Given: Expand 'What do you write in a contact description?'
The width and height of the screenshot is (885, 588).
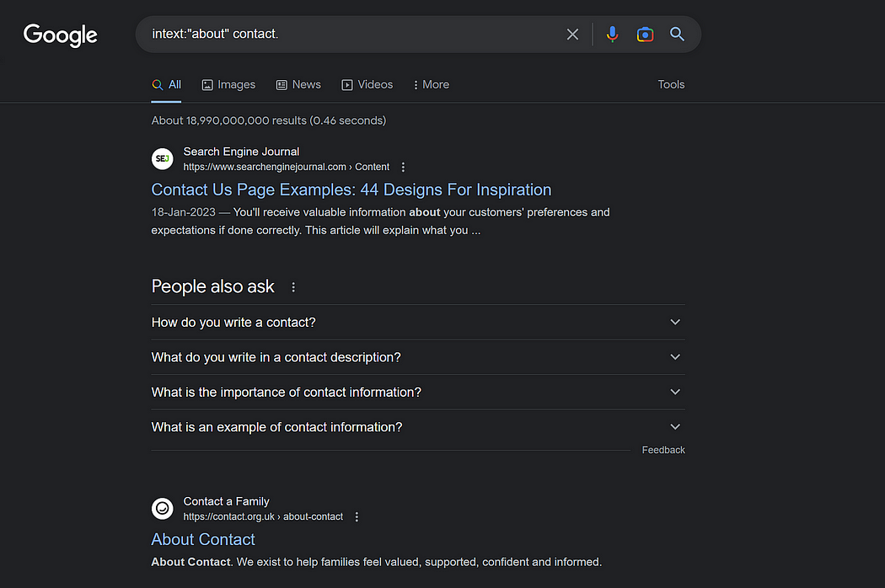Looking at the screenshot, I should 418,357.
